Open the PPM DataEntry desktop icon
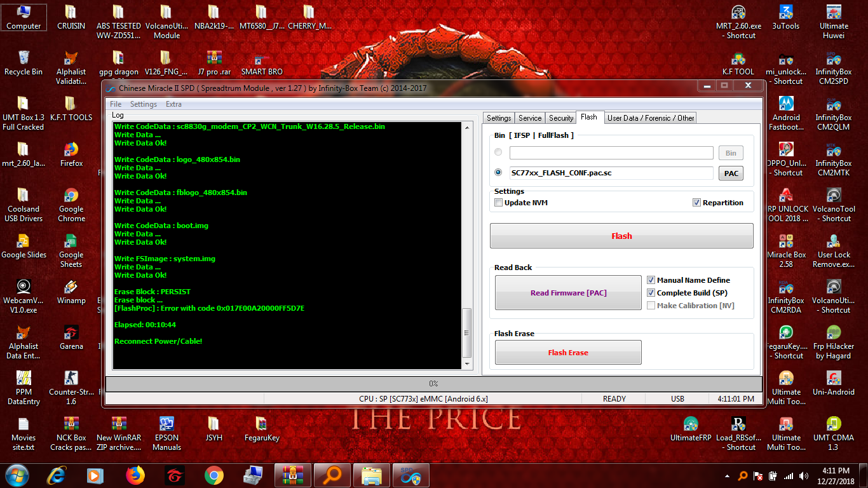The image size is (868, 488). click(24, 388)
